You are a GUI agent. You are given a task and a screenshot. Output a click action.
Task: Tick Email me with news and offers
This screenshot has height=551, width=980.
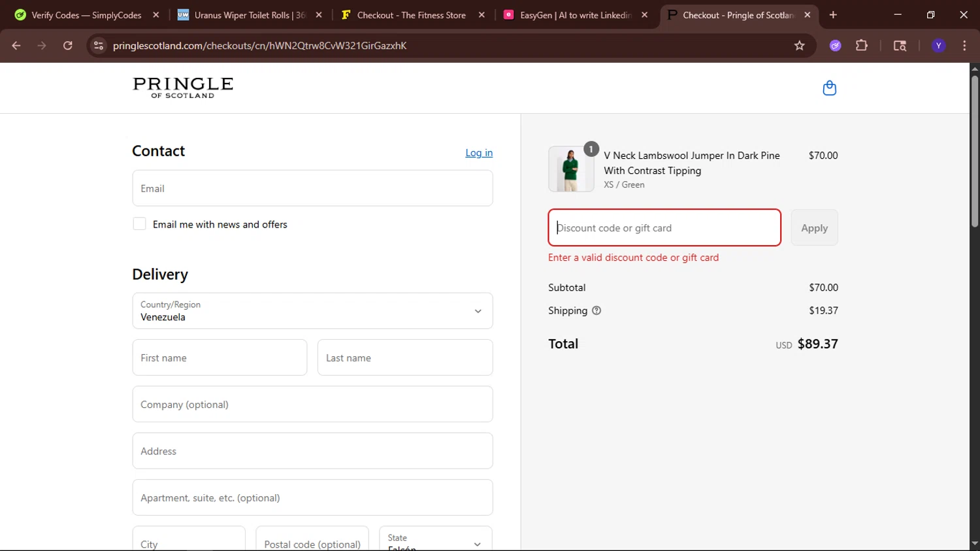139,224
